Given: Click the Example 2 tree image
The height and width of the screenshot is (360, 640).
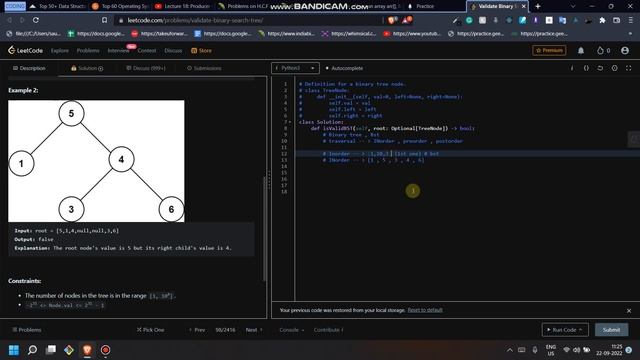Looking at the screenshot, I should [x=96, y=161].
